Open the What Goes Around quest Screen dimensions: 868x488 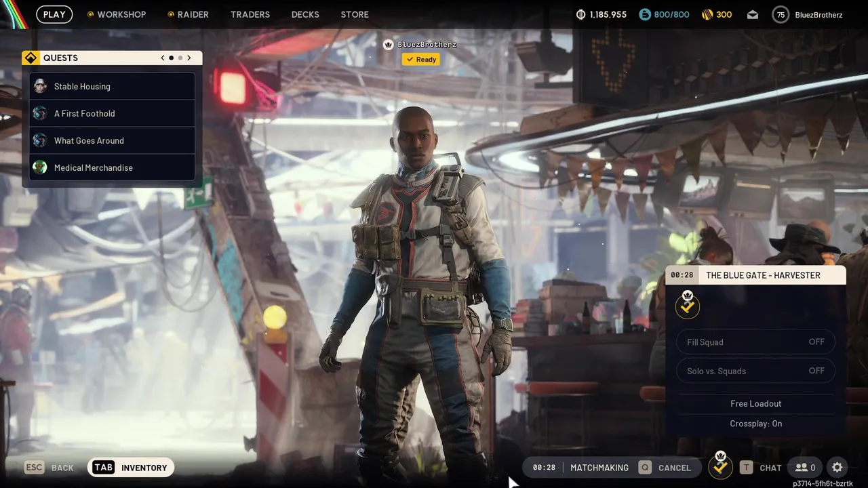click(x=112, y=140)
